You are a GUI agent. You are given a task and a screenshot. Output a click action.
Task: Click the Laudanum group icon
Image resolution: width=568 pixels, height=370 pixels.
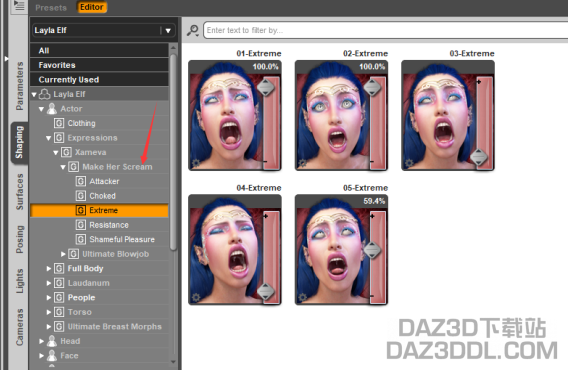click(59, 283)
